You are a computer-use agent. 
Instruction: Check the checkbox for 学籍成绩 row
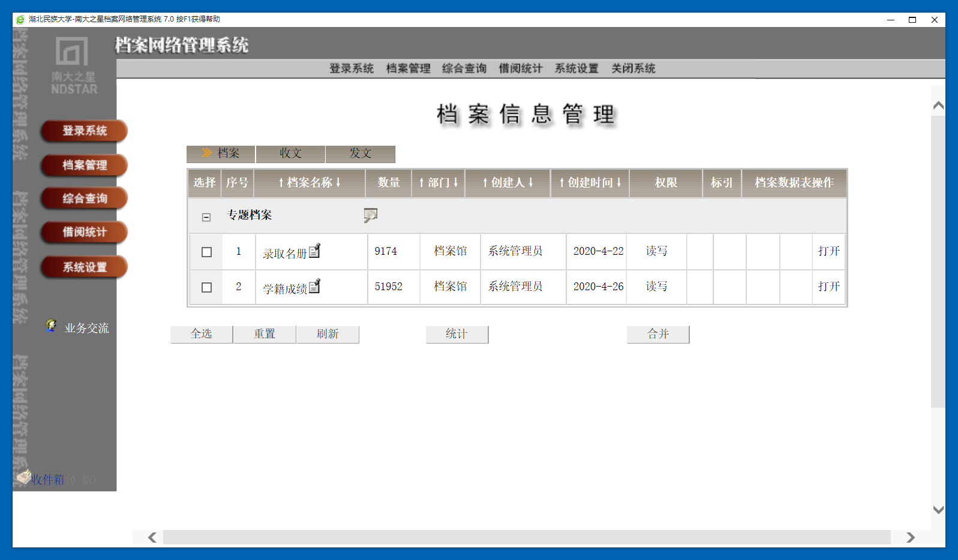pos(206,288)
